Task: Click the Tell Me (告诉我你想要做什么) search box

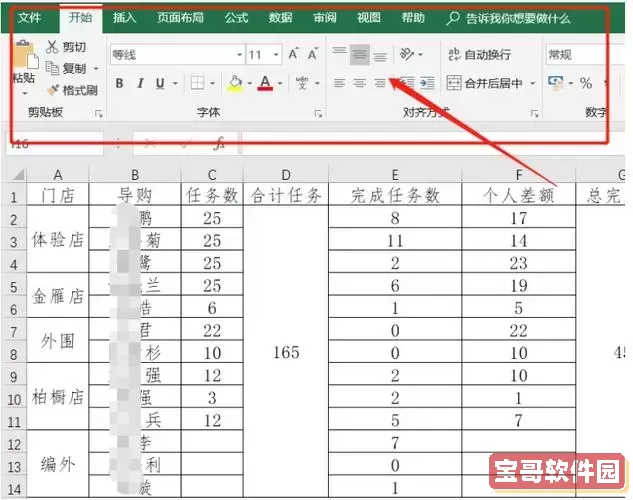Action: click(x=509, y=18)
